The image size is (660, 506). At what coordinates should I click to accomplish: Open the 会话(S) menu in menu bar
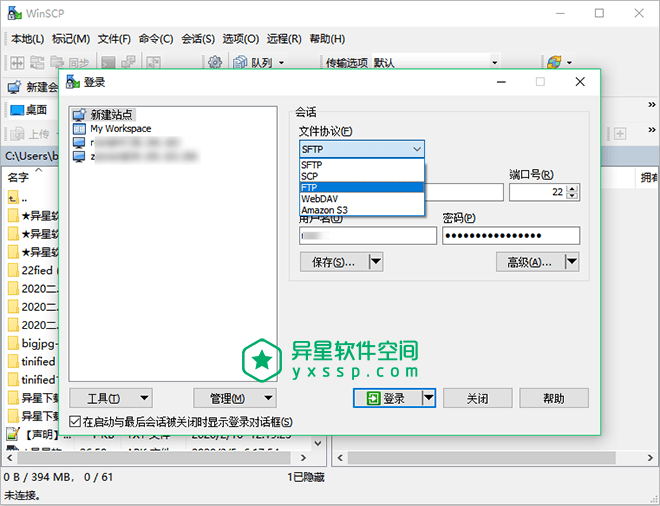198,39
